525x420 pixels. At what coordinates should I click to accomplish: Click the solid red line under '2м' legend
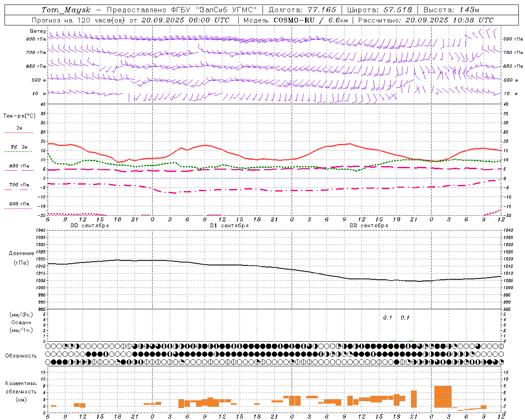point(19,133)
